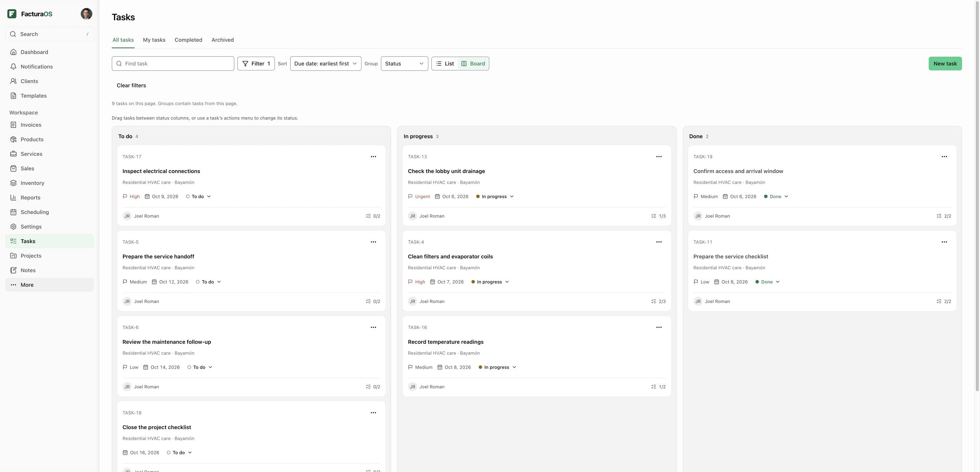Click the Products box icon
980x472 pixels.
click(x=13, y=139)
